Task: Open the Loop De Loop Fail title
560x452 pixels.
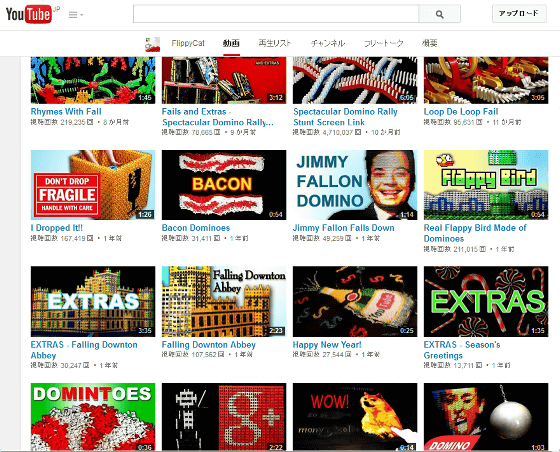Action: 461,111
